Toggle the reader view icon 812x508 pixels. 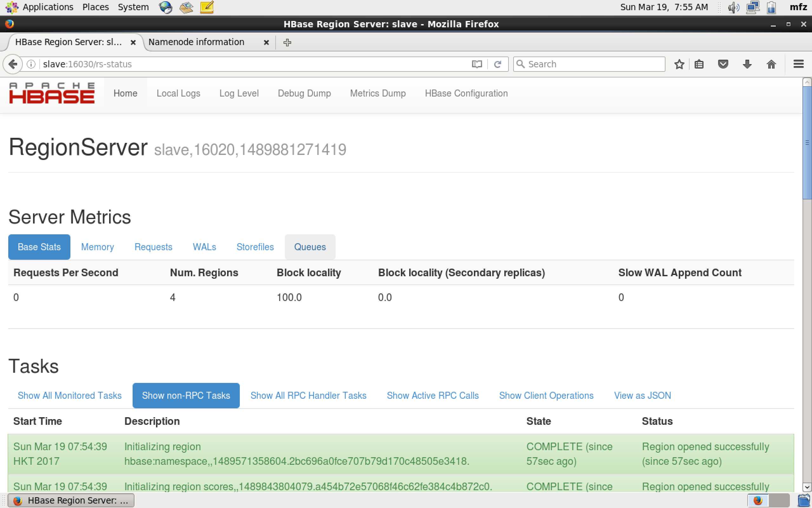point(477,64)
